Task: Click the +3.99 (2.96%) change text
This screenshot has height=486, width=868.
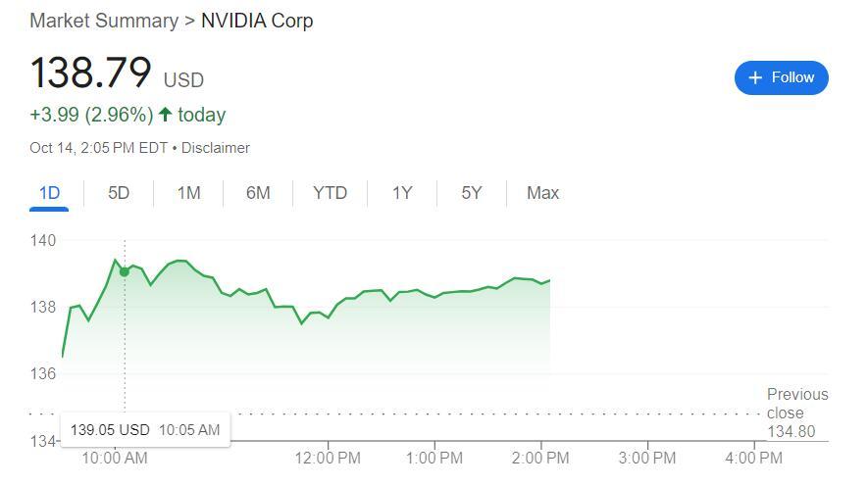Action: coord(91,115)
